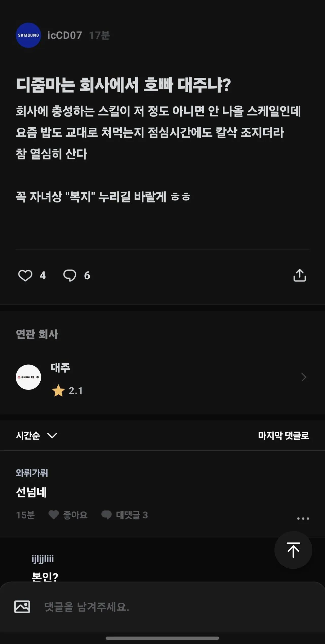
Task: Open commenter 와뤼가뤼 profile
Action: click(32, 472)
